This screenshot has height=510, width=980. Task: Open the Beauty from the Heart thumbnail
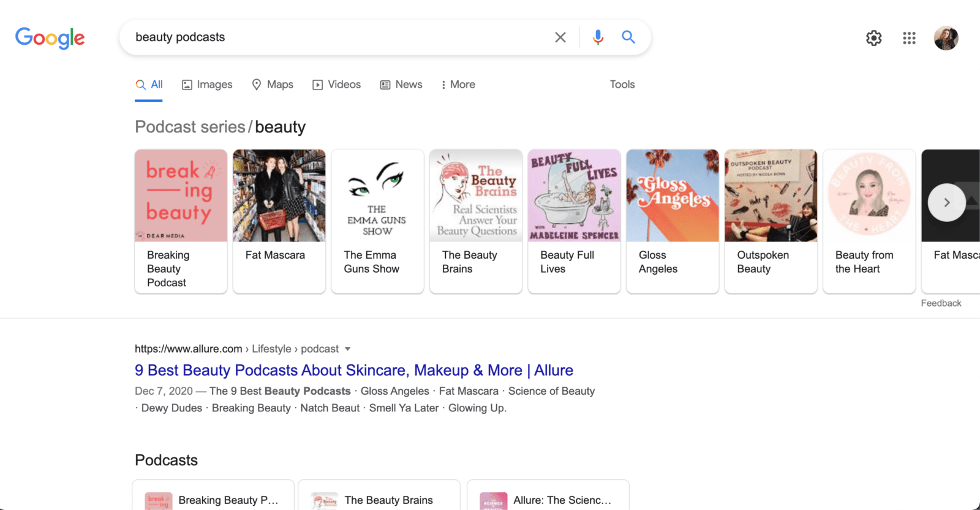869,196
